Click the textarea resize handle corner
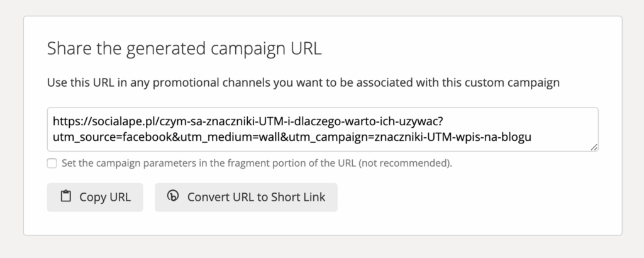Image resolution: width=644 pixels, height=258 pixels. coord(594,147)
